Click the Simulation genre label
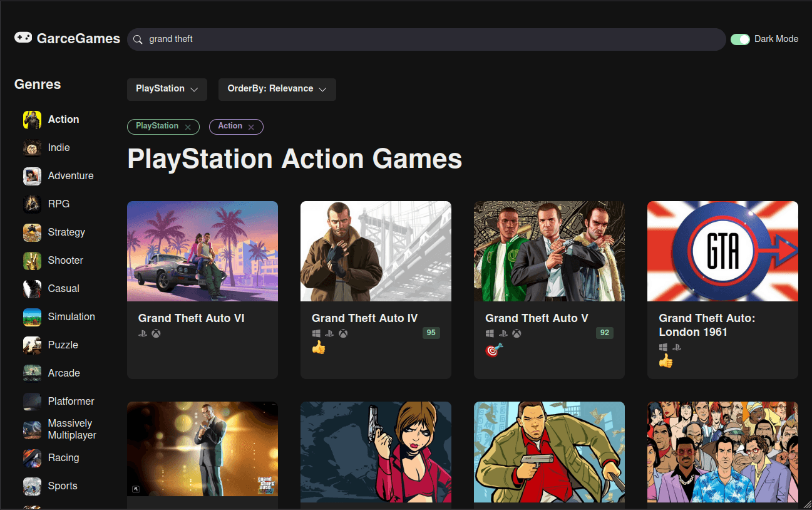812x510 pixels. point(71,317)
